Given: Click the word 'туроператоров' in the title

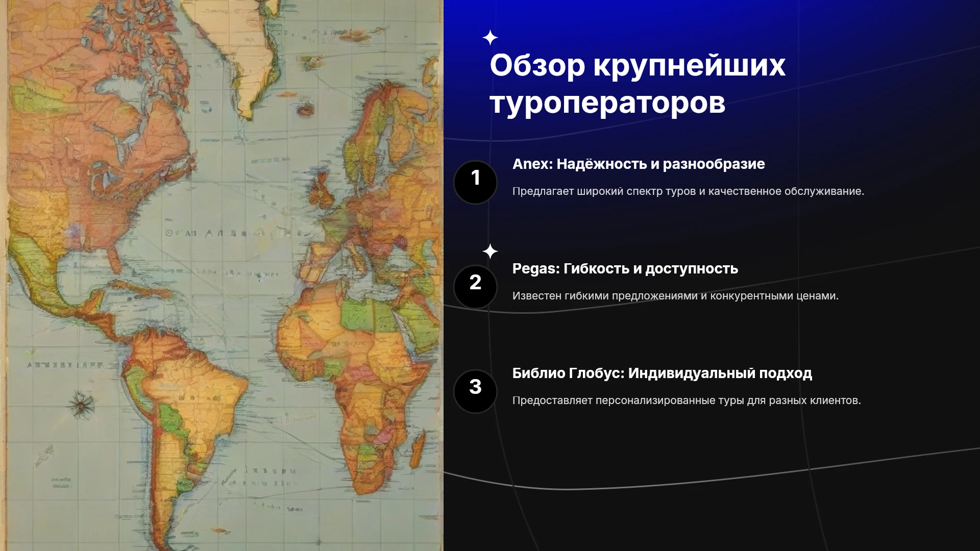Looking at the screenshot, I should 607,103.
